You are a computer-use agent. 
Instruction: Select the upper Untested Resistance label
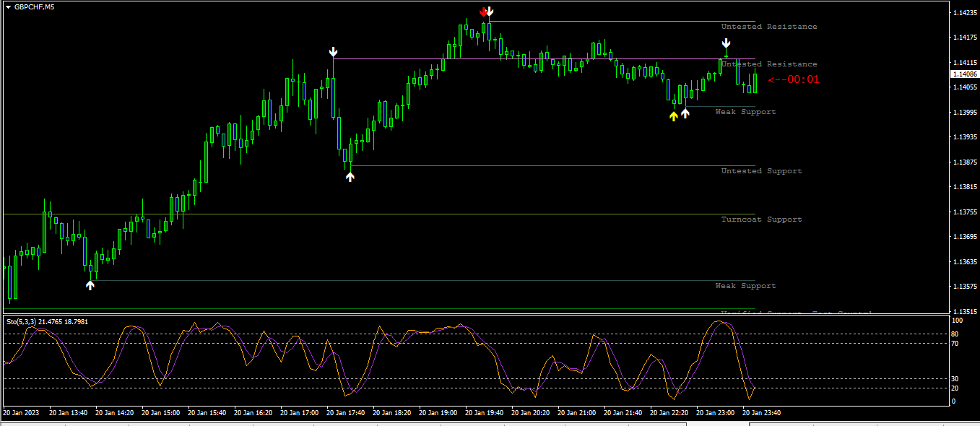click(x=769, y=27)
